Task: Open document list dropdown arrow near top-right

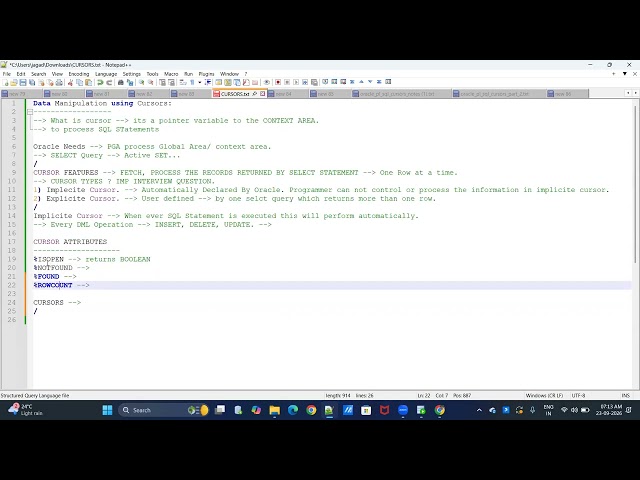Action: pyautogui.click(x=624, y=74)
